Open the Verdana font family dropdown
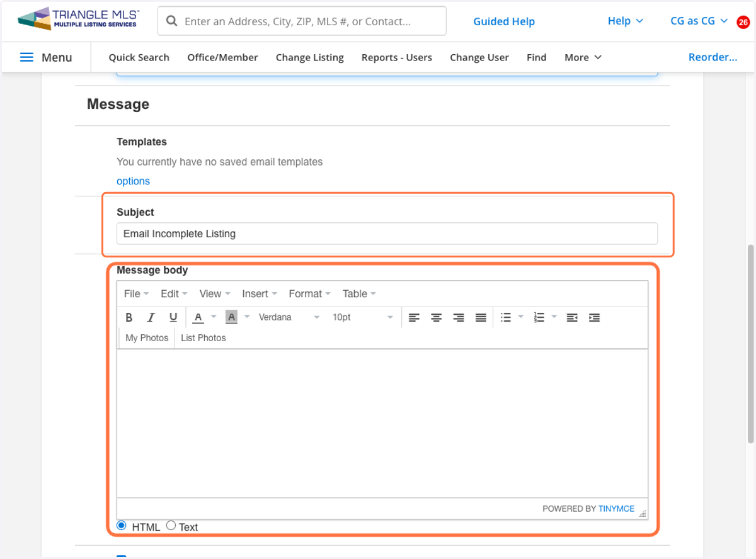This screenshot has height=559, width=756. [289, 317]
